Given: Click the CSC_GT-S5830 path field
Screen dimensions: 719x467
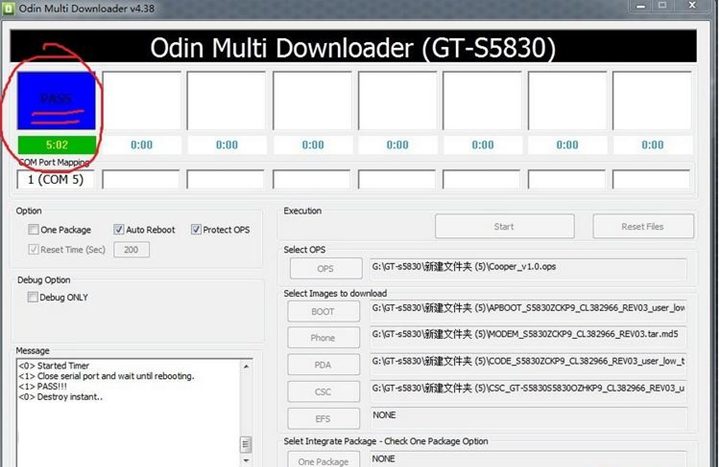Looking at the screenshot, I should click(x=528, y=391).
